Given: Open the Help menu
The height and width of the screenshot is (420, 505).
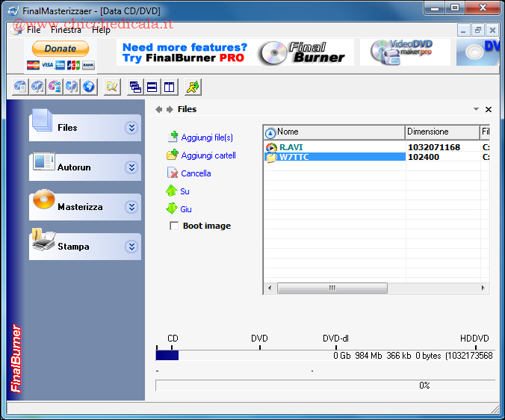Looking at the screenshot, I should pos(101,30).
